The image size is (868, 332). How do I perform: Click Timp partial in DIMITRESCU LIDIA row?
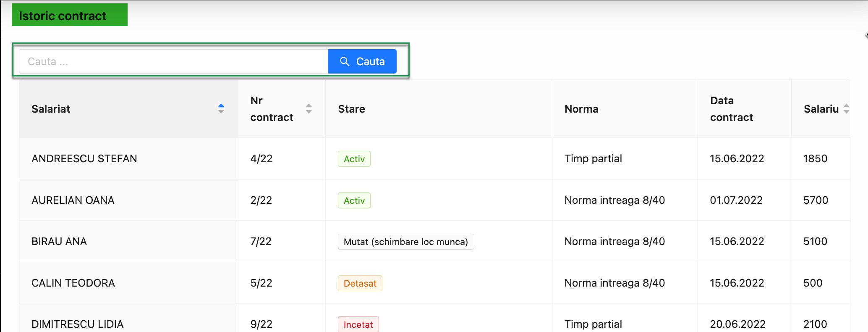tap(593, 324)
